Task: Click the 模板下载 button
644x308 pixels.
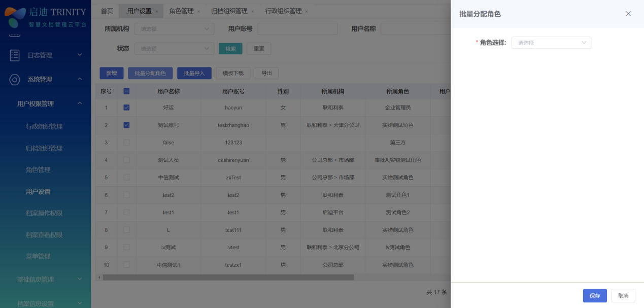Action: [x=233, y=73]
